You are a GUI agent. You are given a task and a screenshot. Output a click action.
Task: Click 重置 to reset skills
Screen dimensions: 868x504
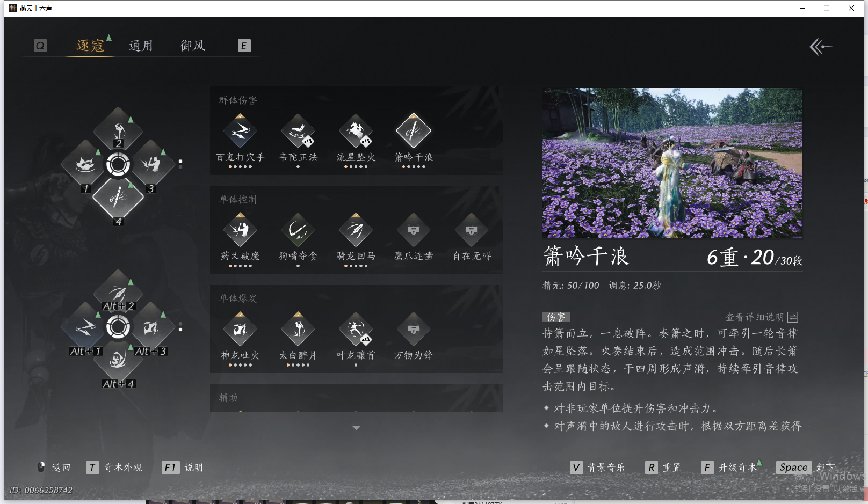click(664, 467)
